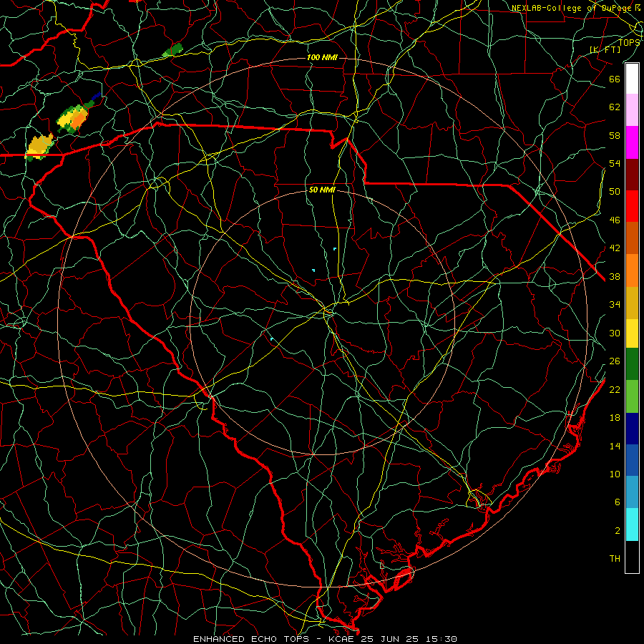The image size is (644, 644).
Task: Click the white swatch in the tops legend
Action: point(632,79)
